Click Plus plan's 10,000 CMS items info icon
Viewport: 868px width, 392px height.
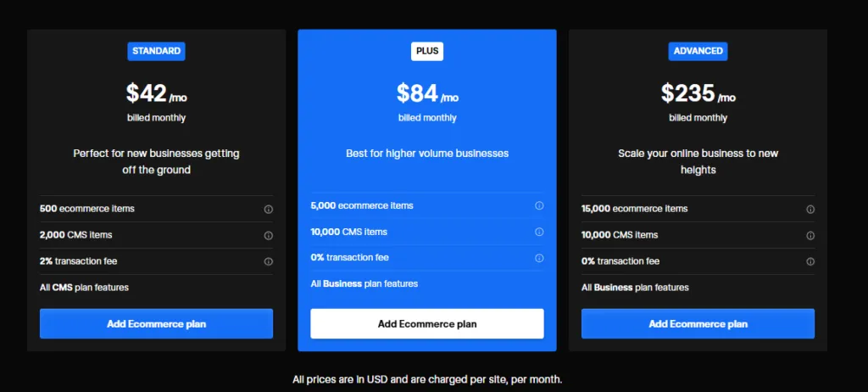click(x=539, y=232)
